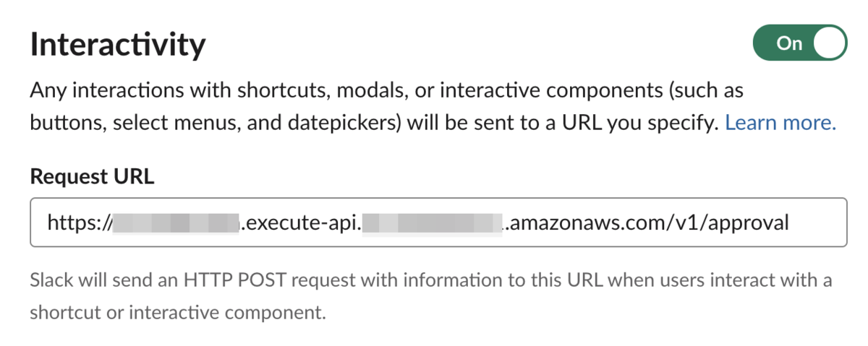Click the first blurred segment in Request URL

click(174, 222)
